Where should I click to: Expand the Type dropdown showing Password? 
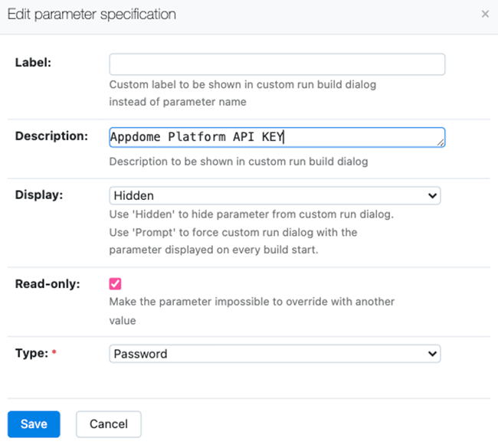pyautogui.click(x=275, y=354)
